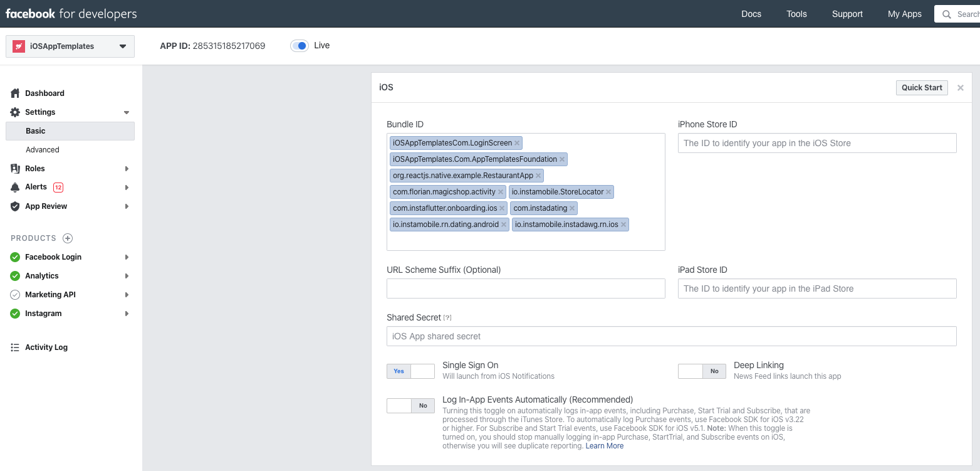Expand the Facebook Login product arrow
This screenshot has width=980, height=471.
coord(127,257)
